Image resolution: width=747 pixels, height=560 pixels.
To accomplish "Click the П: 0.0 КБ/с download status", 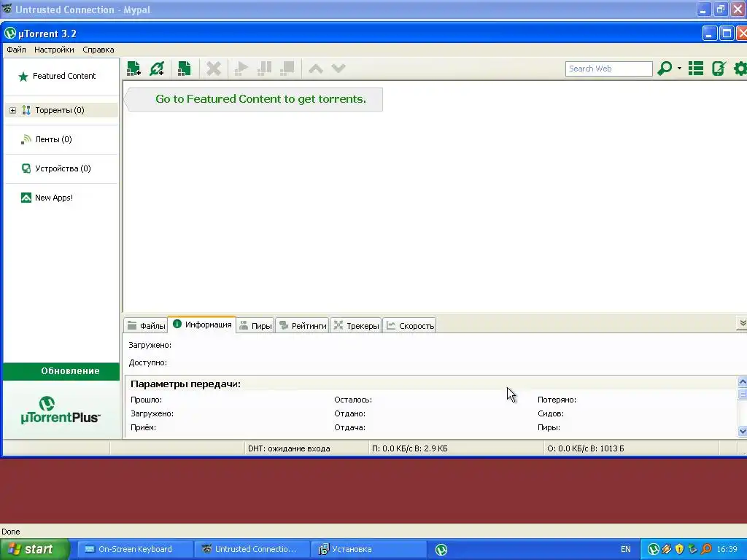I will pyautogui.click(x=410, y=448).
